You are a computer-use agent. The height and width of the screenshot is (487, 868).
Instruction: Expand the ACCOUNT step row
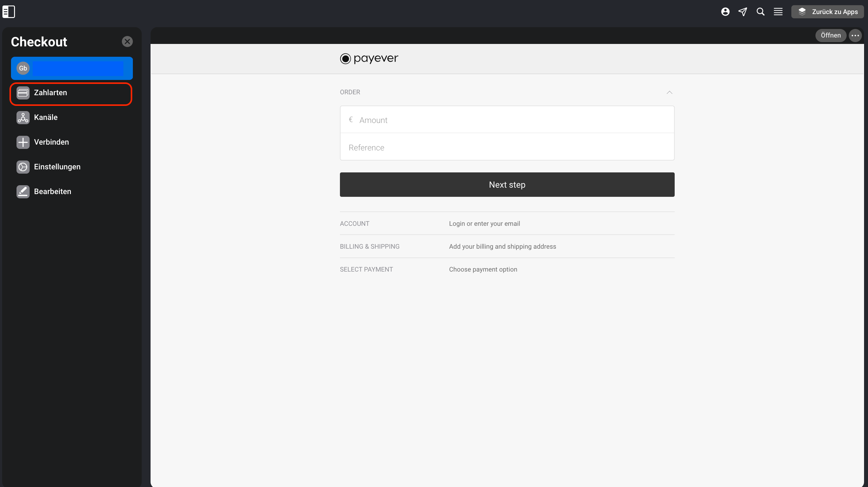coord(507,223)
